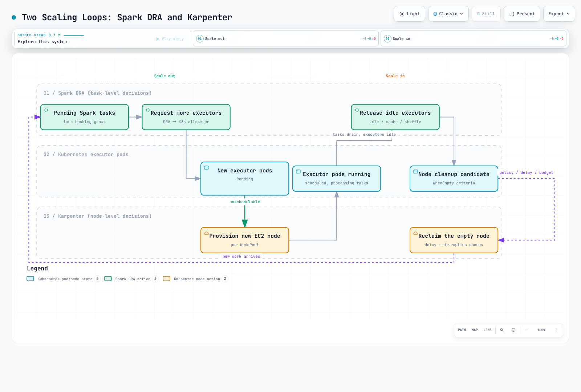Screen dimensions: 581x392
Task: Switch to MAP view mode
Action: (x=475, y=330)
